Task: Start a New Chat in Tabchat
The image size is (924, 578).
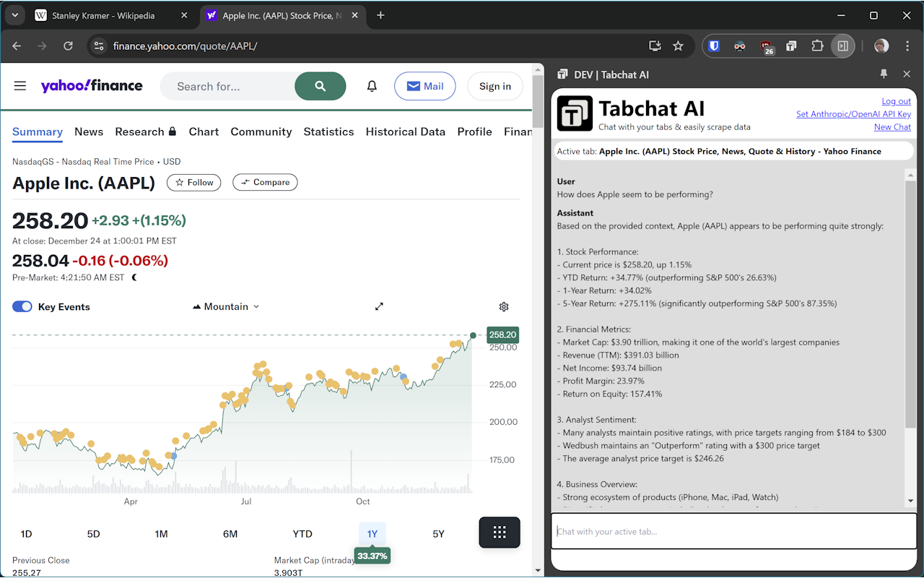Action: [x=892, y=127]
